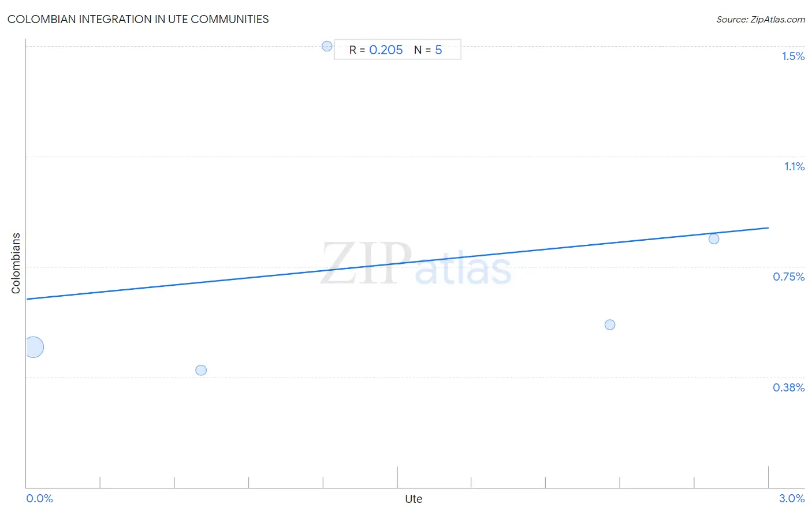Click the topmost data point at 1.5%
The width and height of the screenshot is (812, 515).
[327, 46]
